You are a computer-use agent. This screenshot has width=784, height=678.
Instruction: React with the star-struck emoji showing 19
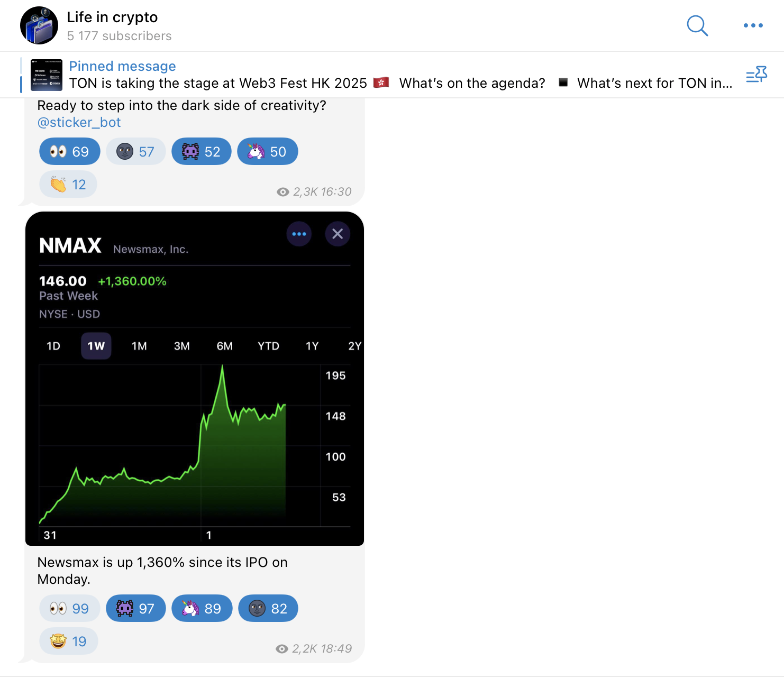[x=68, y=642]
